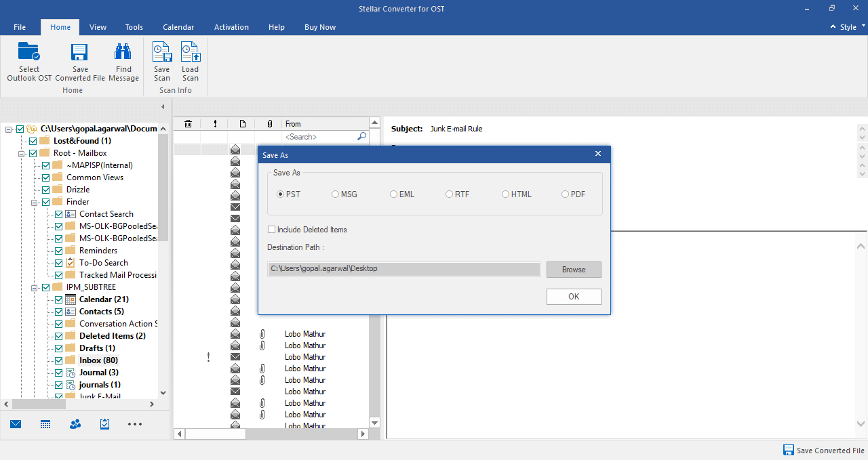
Task: Collapse the Root - Mailbox tree node
Action: 22,153
